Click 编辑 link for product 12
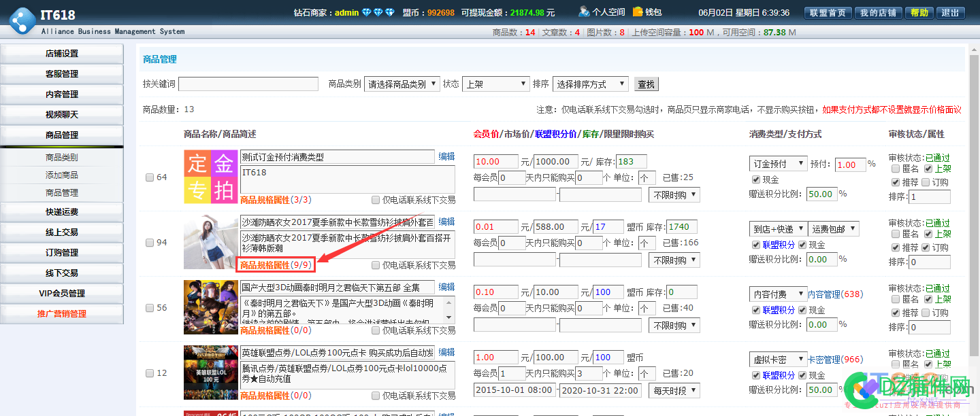980x416 pixels. click(x=446, y=352)
